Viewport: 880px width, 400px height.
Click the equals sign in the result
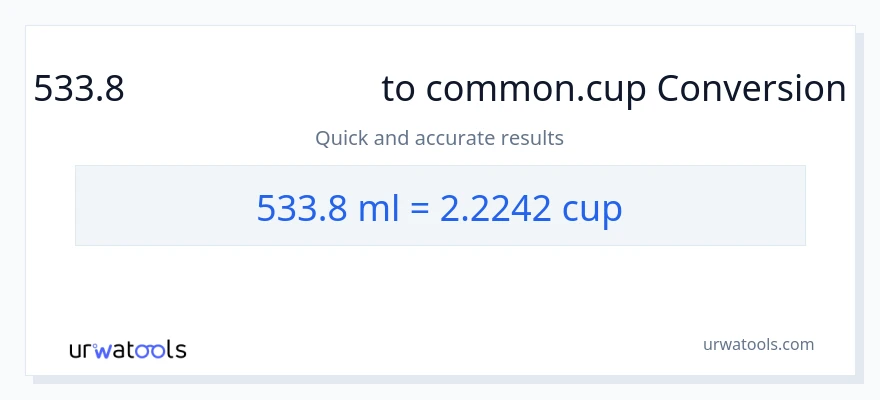click(420, 208)
